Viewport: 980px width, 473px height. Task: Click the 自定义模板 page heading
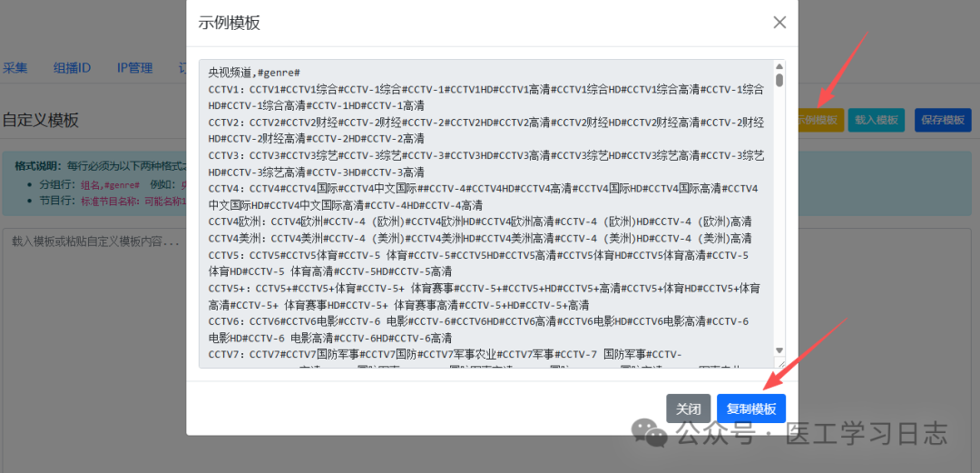tap(41, 120)
